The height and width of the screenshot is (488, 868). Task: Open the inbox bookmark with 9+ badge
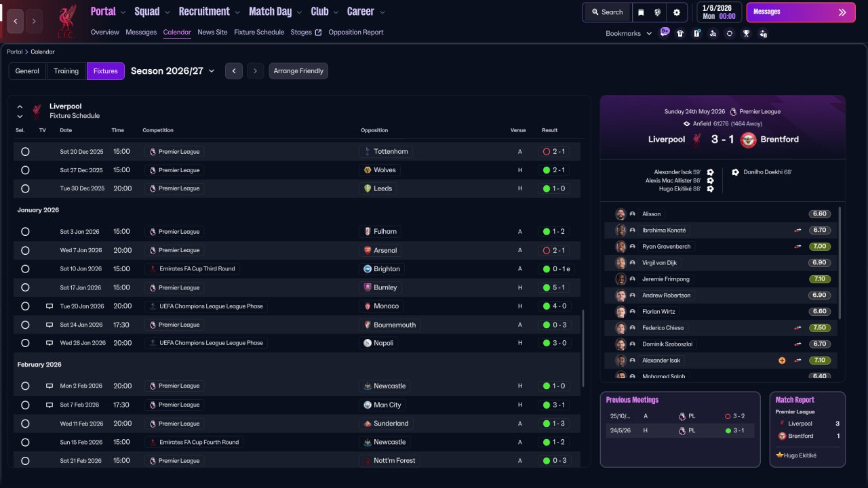664,33
